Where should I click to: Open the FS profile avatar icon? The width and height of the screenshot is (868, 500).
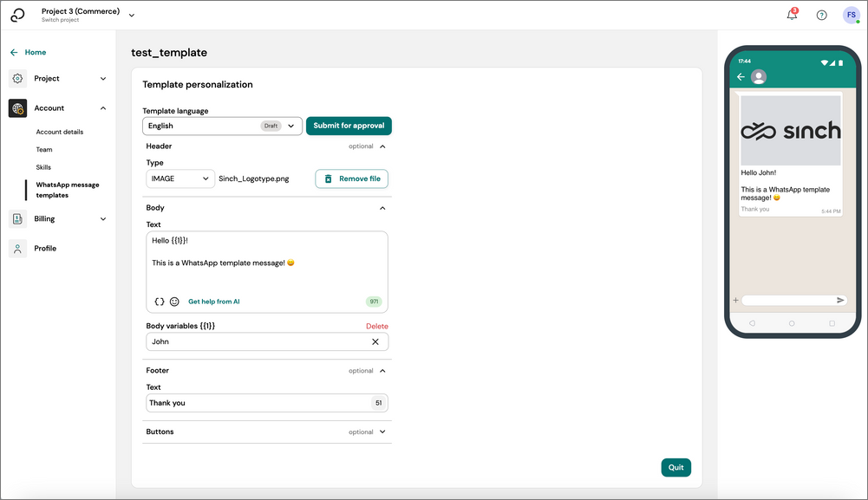pyautogui.click(x=850, y=15)
